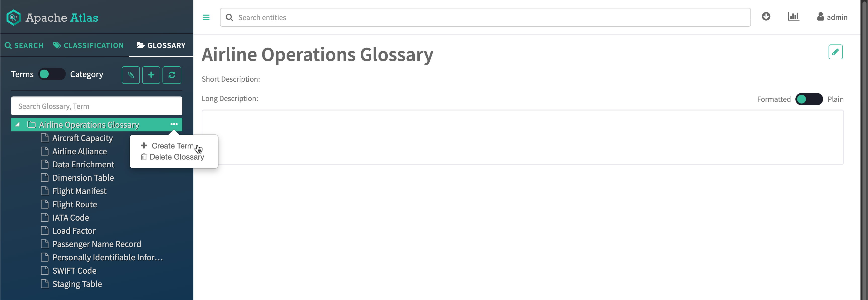Select Create Term from the context menu
Viewport: 868px width, 300px height.
pyautogui.click(x=172, y=146)
